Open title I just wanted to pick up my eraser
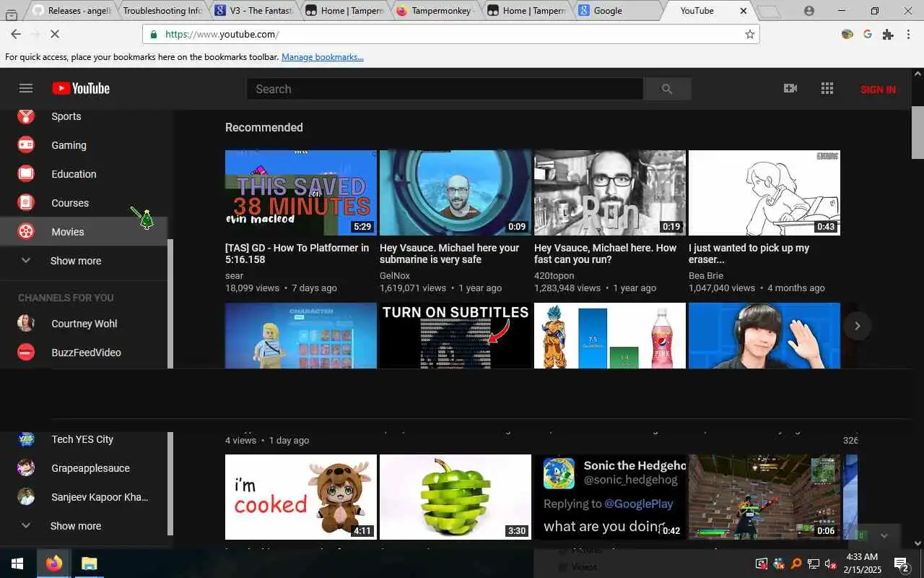The width and height of the screenshot is (924, 578). click(x=749, y=254)
